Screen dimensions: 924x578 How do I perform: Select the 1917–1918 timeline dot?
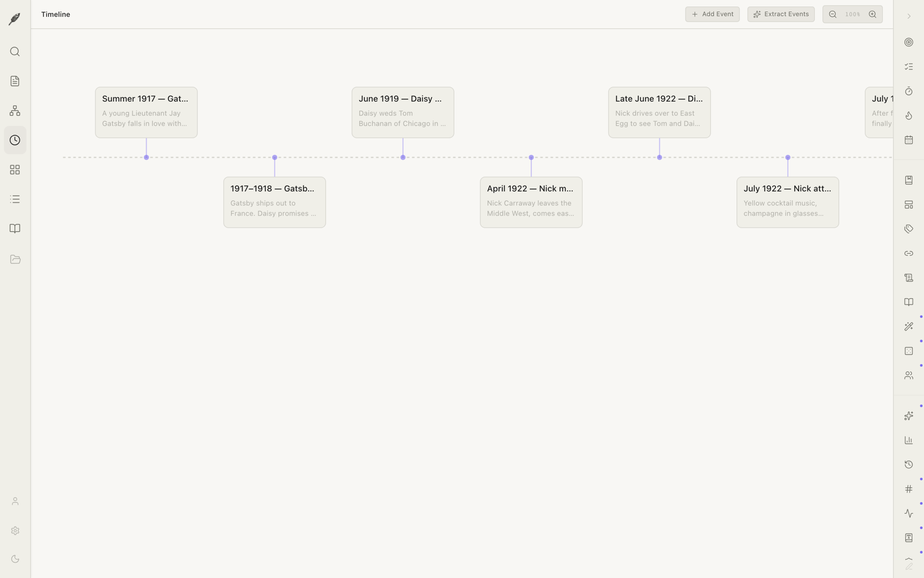coord(275,157)
